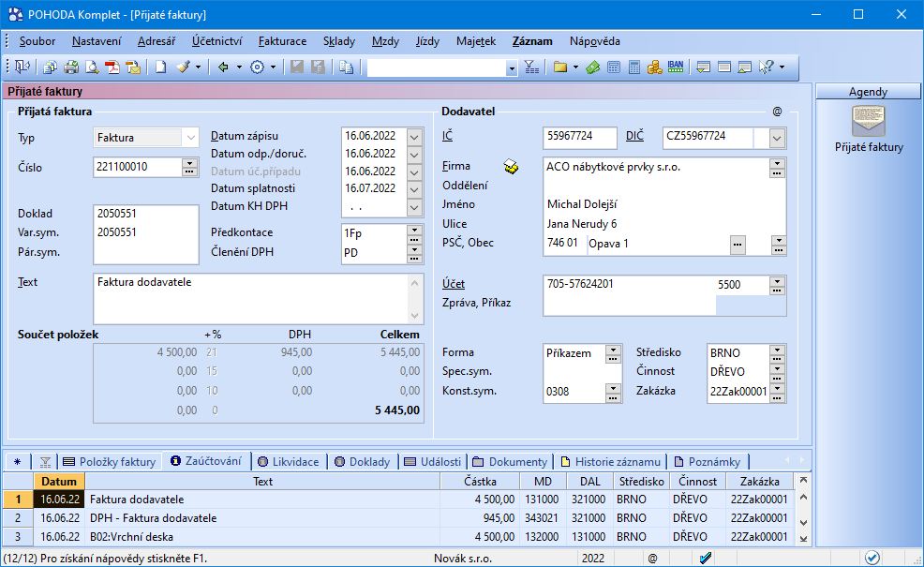Click the Účet label link
This screenshot has width=924, height=567.
454,283
